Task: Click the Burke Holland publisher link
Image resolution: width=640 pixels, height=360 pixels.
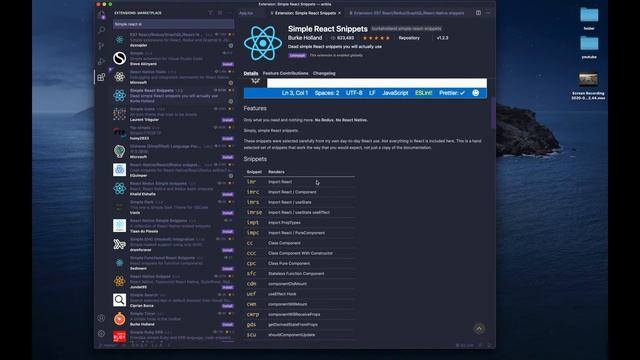Action: click(x=305, y=38)
